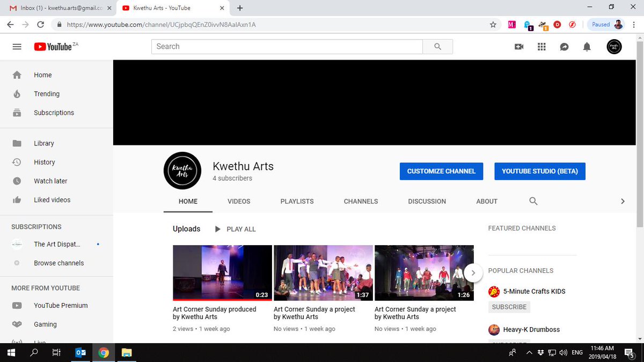The image size is (644, 362).
Task: Open YouTube Premium in the sidebar
Action: click(56, 305)
